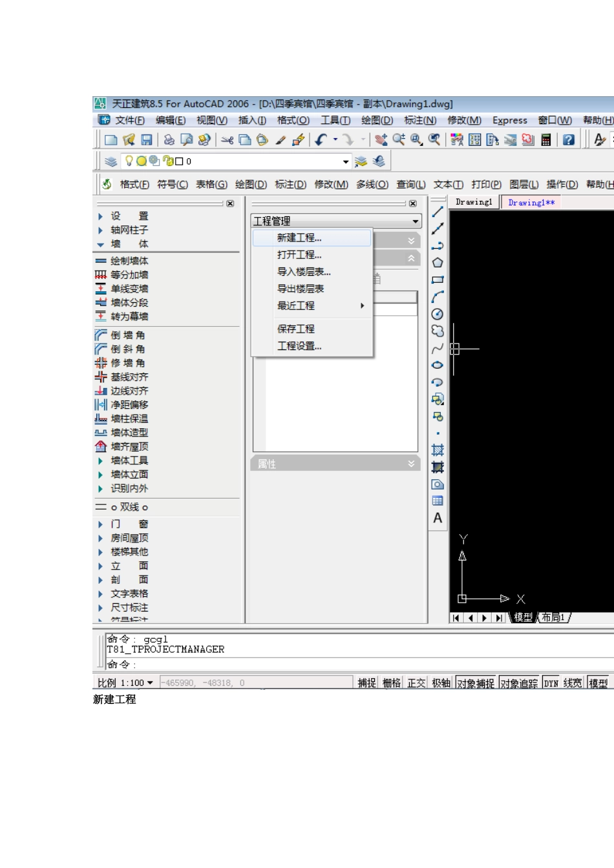Select the Rectangle draw tool

click(438, 280)
